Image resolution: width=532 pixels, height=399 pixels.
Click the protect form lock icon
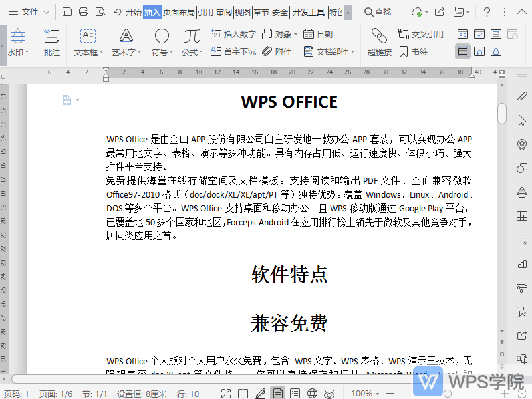(x=496, y=52)
